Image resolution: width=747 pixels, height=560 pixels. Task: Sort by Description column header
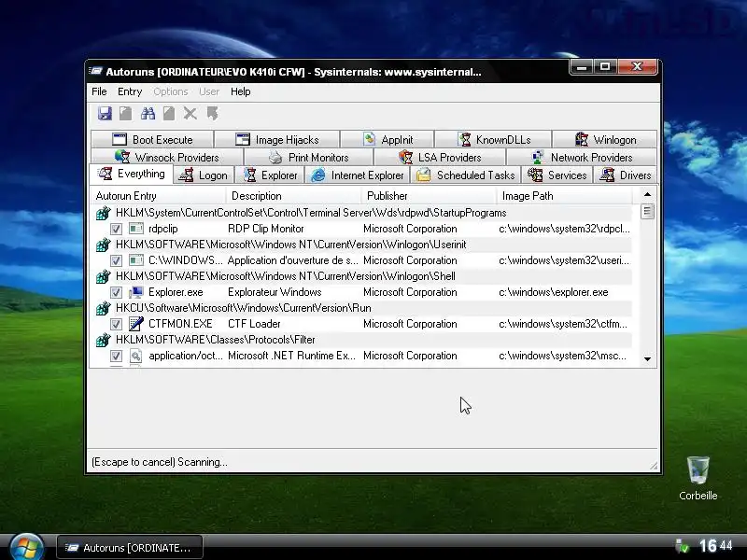(293, 196)
